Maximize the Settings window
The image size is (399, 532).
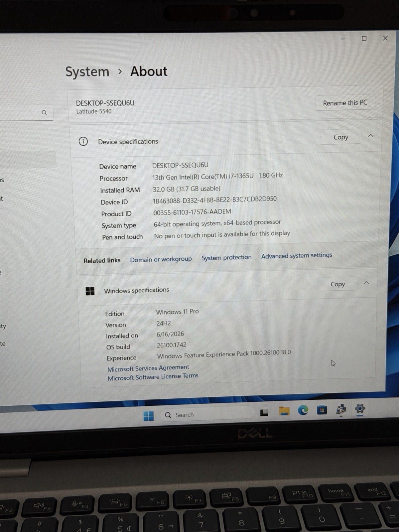(x=364, y=39)
